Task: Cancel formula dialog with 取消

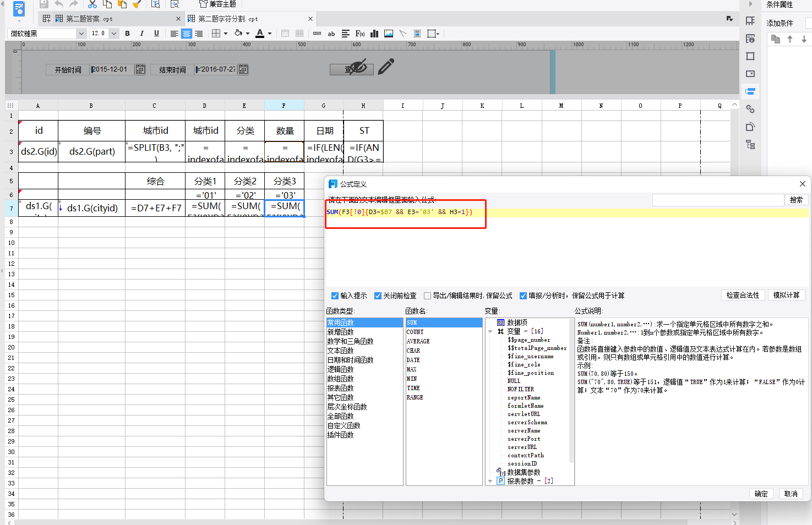Action: click(791, 494)
